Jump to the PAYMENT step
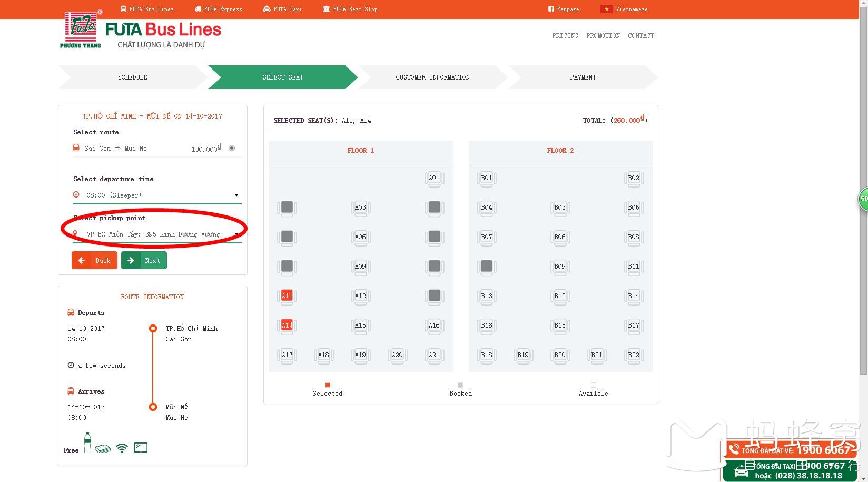The height and width of the screenshot is (482, 868). click(x=583, y=77)
